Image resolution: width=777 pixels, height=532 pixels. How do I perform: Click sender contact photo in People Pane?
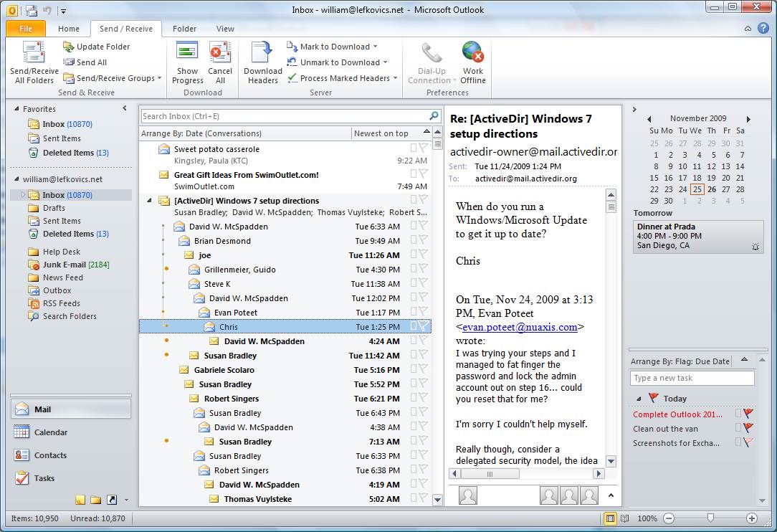pos(468,495)
